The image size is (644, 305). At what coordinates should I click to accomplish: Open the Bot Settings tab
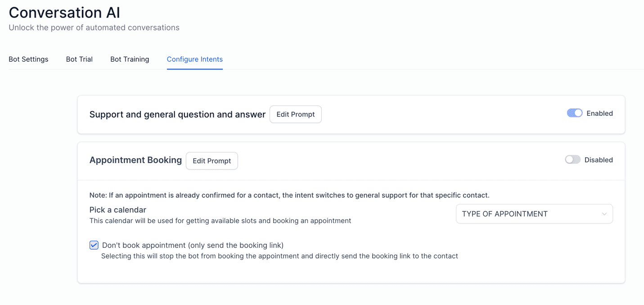pos(28,59)
